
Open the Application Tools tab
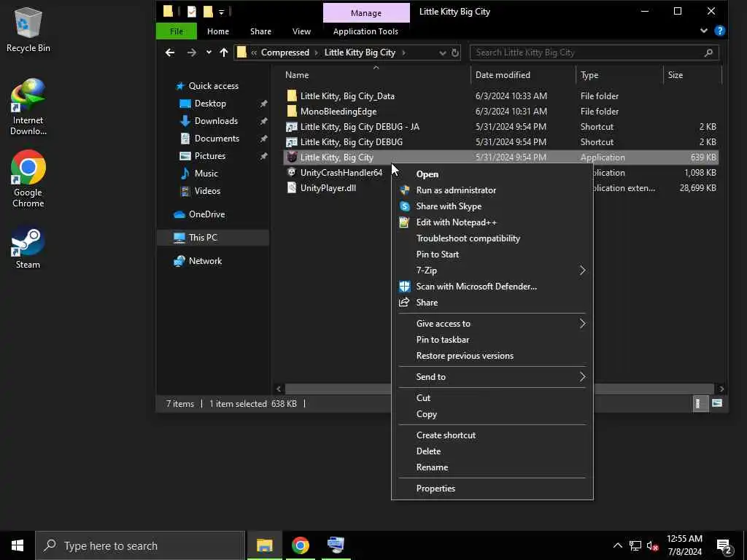coord(365,31)
